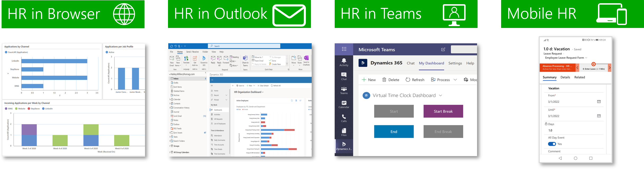Open the Send / Receive tab in Outlook
This screenshot has height=169, width=644.
tap(192, 52)
